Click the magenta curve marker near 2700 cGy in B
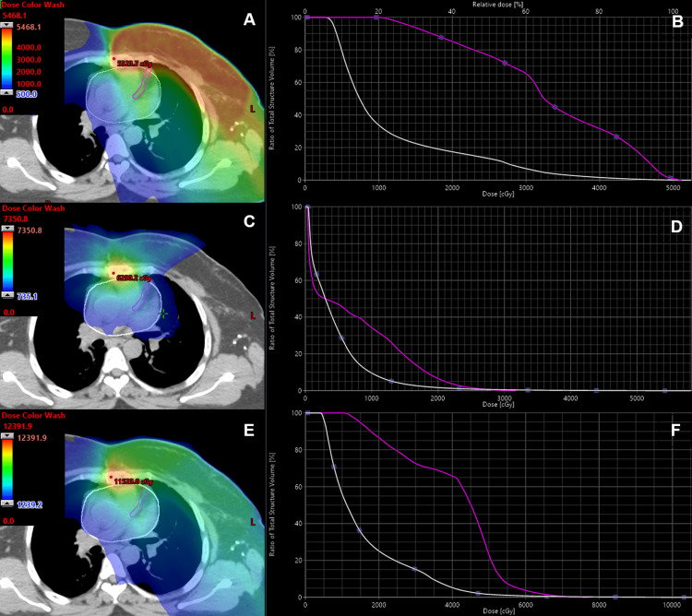This screenshot has height=616, width=692. [x=505, y=63]
